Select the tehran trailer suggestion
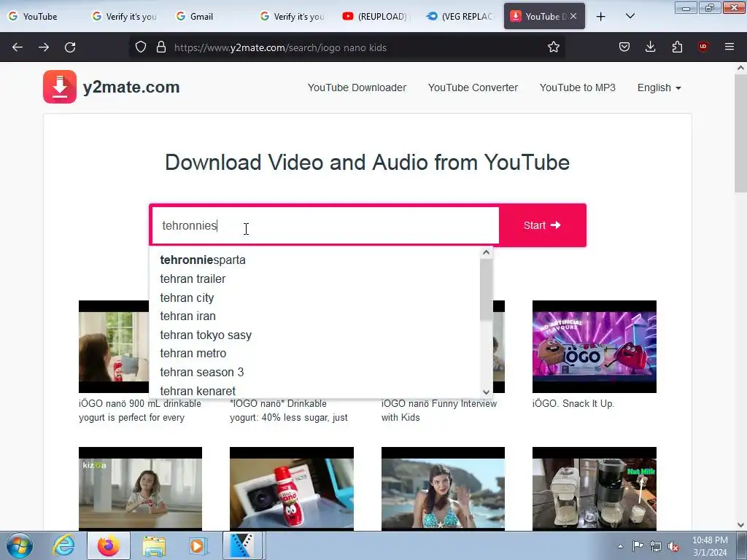This screenshot has width=747, height=560. click(x=314, y=279)
